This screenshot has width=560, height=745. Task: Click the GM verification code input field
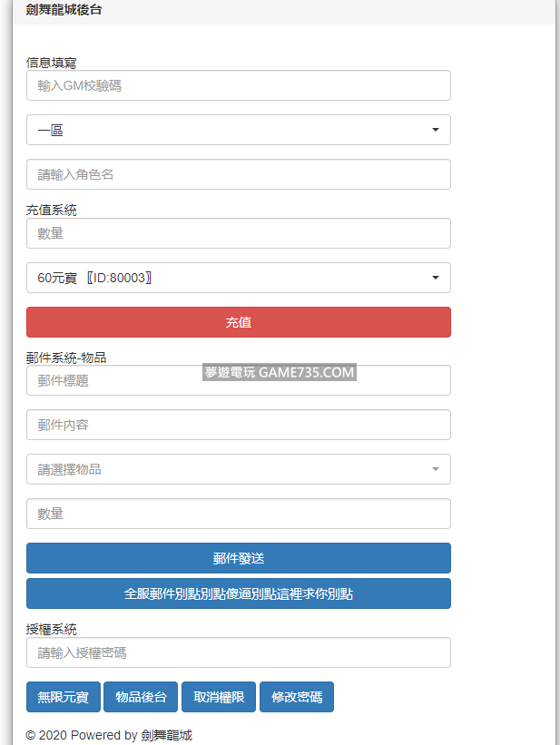(238, 86)
